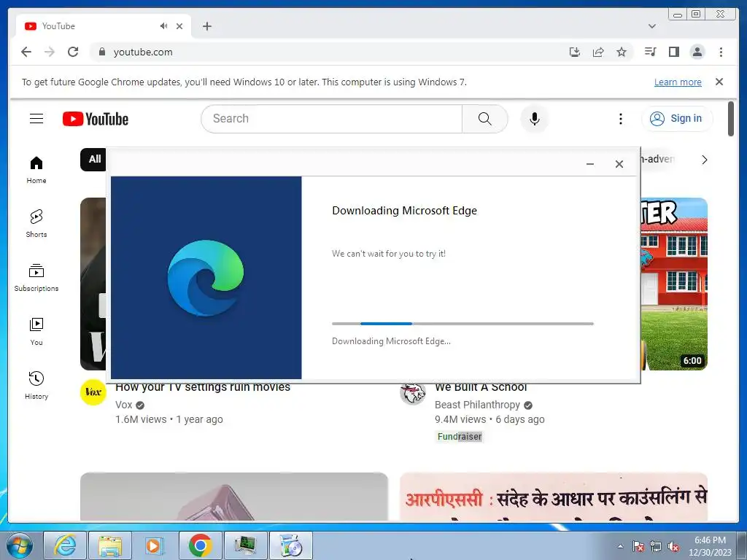Go back to the previous page
The height and width of the screenshot is (560, 747).
(26, 52)
